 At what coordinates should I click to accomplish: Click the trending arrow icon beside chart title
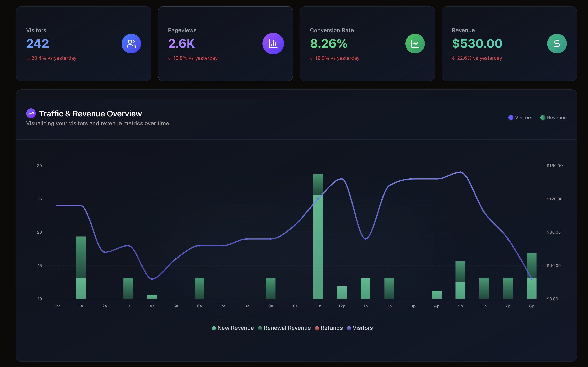(x=31, y=113)
